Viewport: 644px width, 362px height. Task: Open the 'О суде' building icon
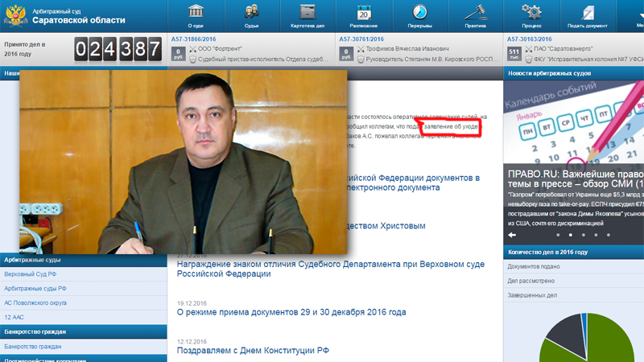point(196,12)
